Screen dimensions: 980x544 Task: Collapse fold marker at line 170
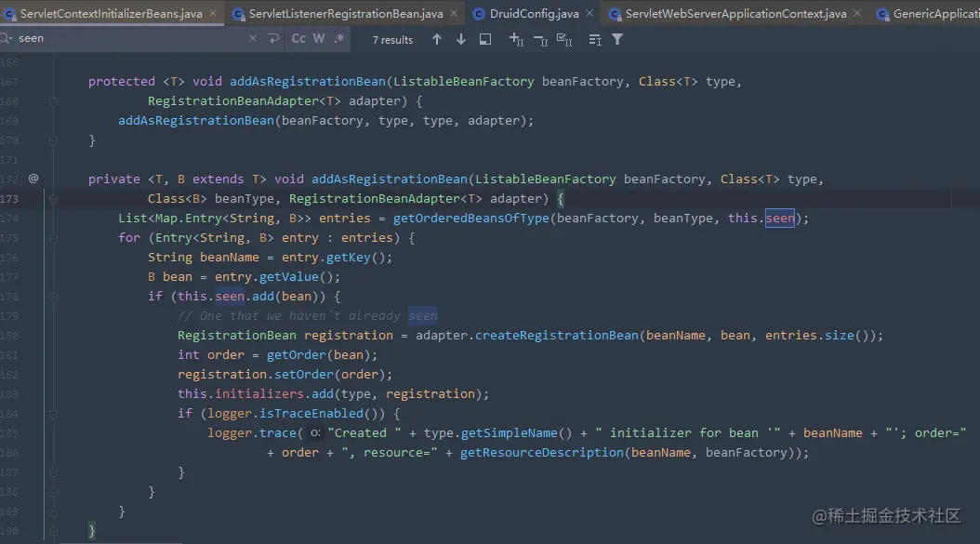[53, 140]
